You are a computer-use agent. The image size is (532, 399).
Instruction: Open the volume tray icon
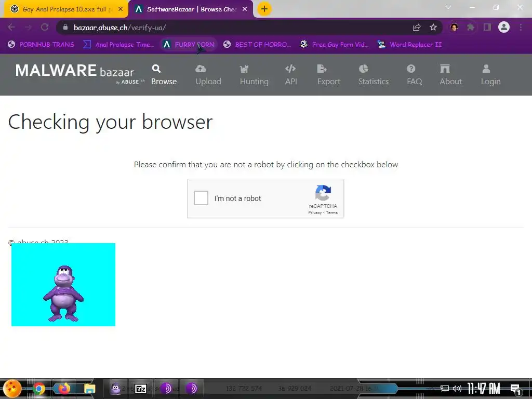point(457,389)
